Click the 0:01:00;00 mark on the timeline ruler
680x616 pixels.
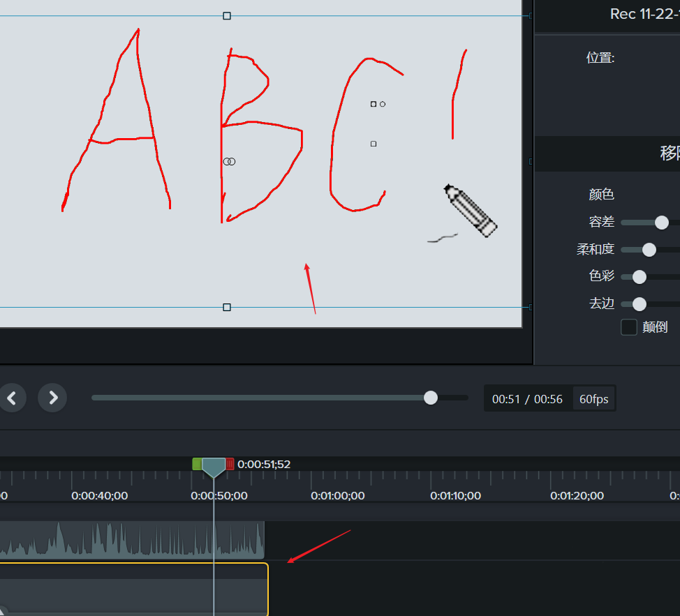tap(337, 495)
